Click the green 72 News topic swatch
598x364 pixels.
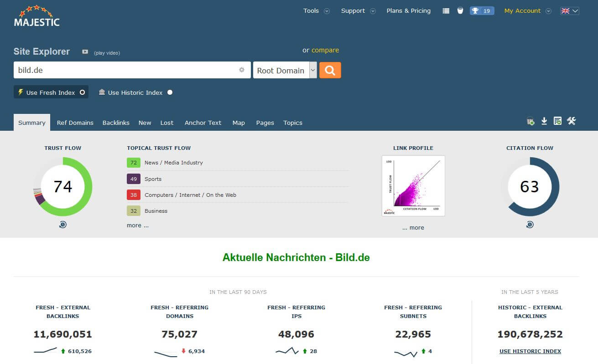[x=134, y=163]
